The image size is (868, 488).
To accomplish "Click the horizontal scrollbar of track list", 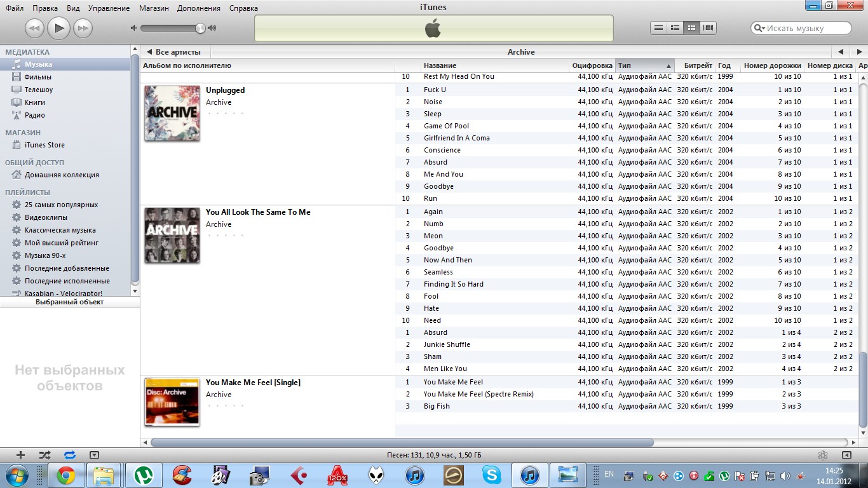I will [402, 442].
